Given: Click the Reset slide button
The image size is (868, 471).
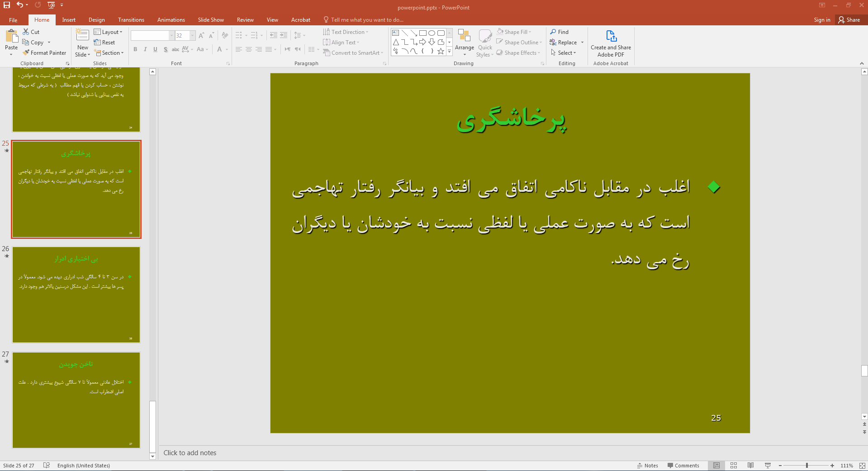Looking at the screenshot, I should [x=104, y=43].
